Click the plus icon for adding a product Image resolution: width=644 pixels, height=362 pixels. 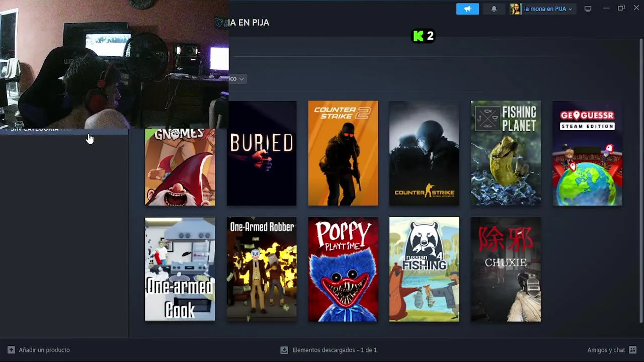tap(11, 350)
